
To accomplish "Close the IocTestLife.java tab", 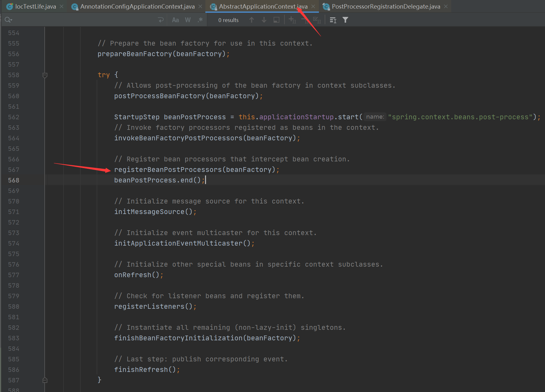I will 62,6.
